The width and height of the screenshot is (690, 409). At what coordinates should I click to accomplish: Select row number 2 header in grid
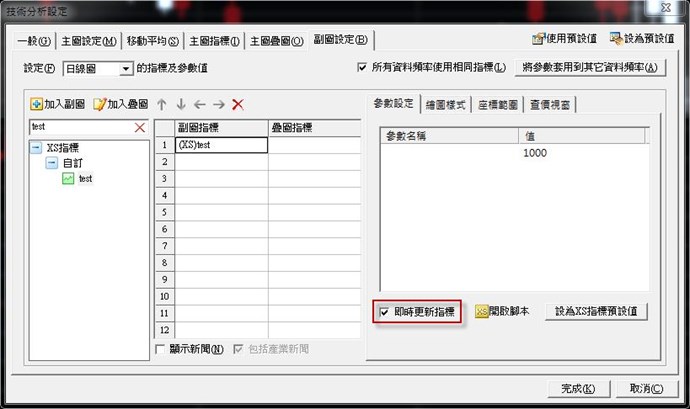(x=165, y=162)
